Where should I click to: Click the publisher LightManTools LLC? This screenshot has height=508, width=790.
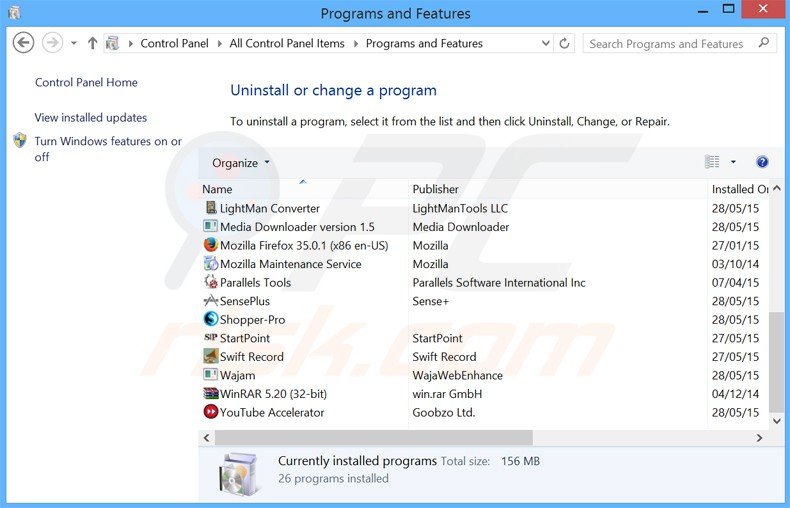coord(460,208)
